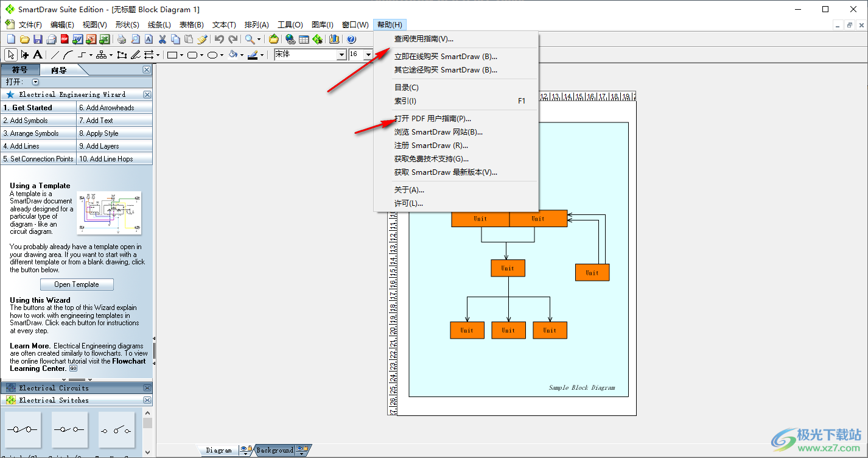Open the font size 16 dropdown
Viewport: 868px width, 458px height.
[368, 55]
